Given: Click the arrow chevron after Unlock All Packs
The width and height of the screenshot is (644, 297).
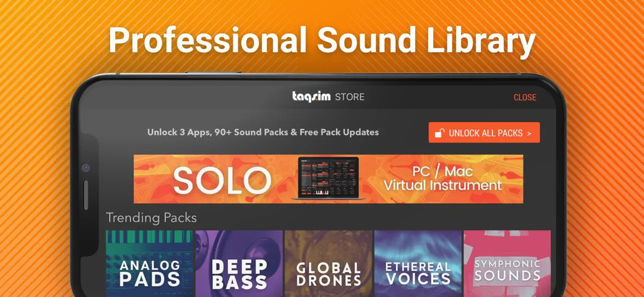Looking at the screenshot, I should pos(528,133).
